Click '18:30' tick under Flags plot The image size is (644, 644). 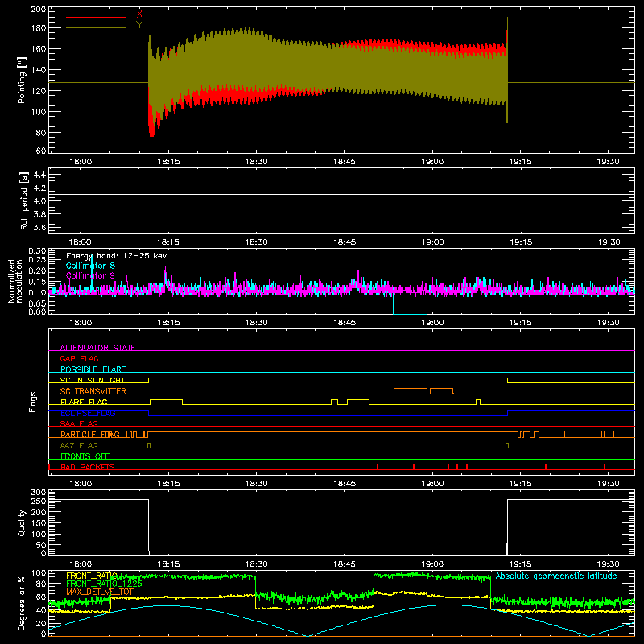click(x=256, y=484)
